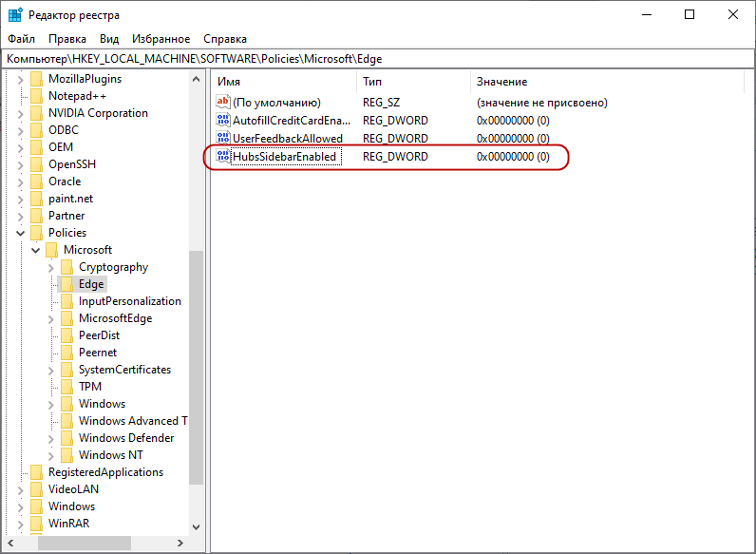Open the Справка menu

click(x=225, y=39)
